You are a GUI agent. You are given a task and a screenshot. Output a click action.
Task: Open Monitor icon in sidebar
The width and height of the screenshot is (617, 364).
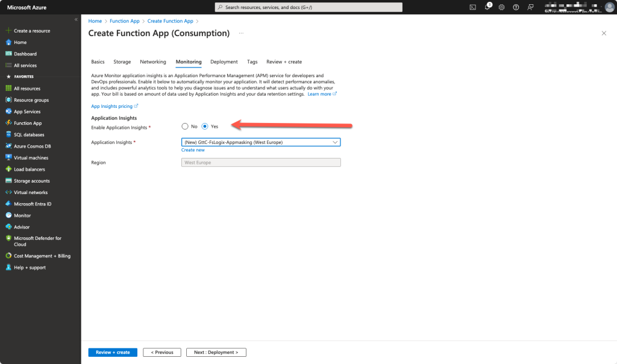point(8,215)
